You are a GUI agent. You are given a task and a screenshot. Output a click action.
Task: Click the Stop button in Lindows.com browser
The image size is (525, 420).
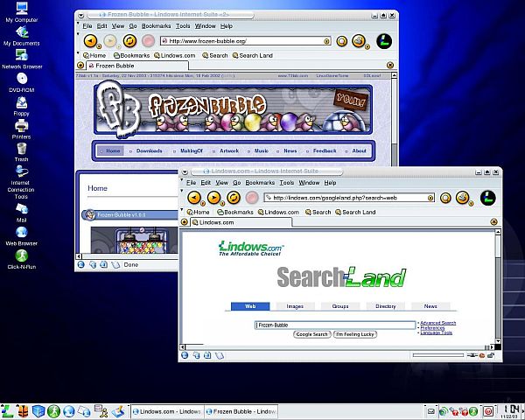251,198
